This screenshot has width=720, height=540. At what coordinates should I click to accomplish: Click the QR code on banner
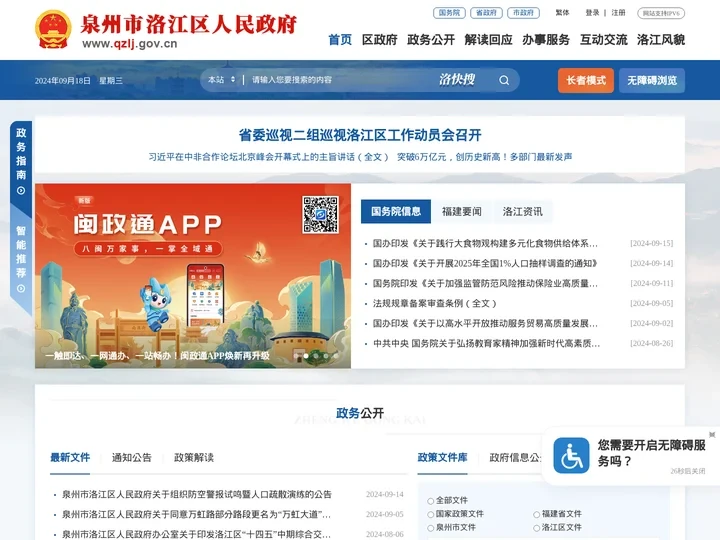tap(321, 214)
